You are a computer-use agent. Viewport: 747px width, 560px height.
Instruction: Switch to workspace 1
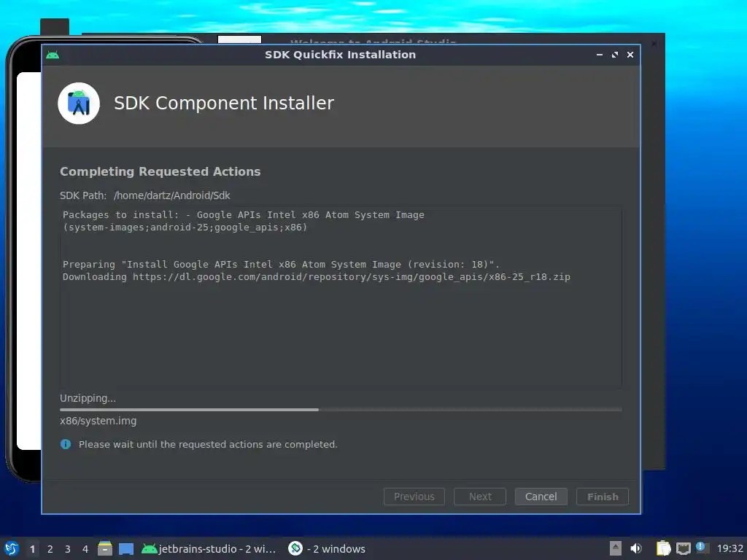click(32, 549)
